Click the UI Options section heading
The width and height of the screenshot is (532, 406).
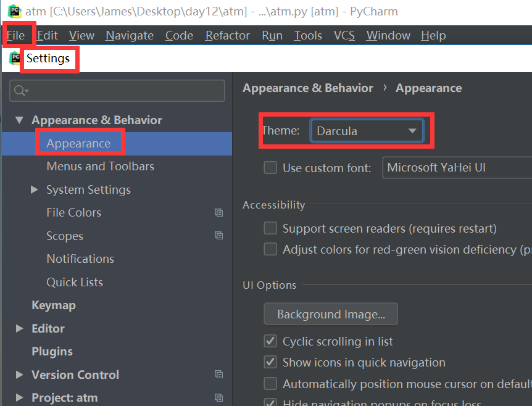pos(269,285)
